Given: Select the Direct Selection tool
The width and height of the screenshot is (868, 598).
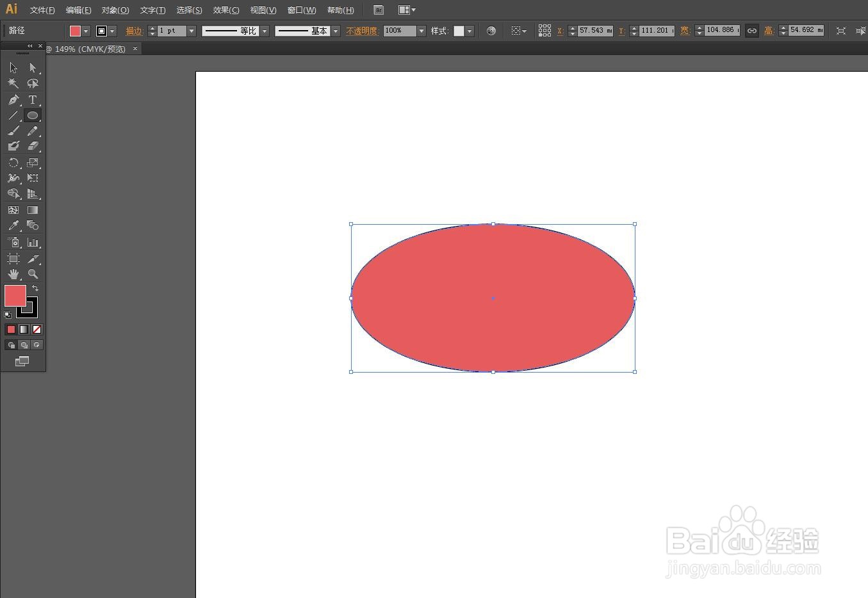Looking at the screenshot, I should pyautogui.click(x=33, y=68).
